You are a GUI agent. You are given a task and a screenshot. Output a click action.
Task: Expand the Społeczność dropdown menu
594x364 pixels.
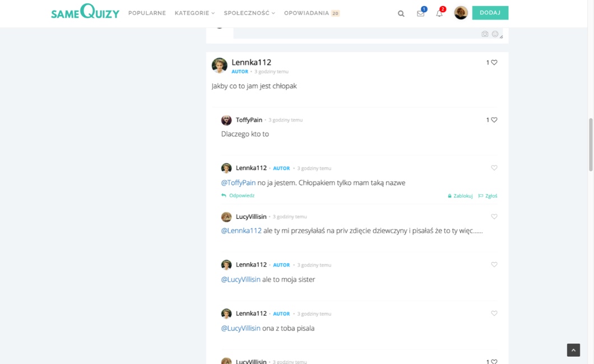(249, 13)
